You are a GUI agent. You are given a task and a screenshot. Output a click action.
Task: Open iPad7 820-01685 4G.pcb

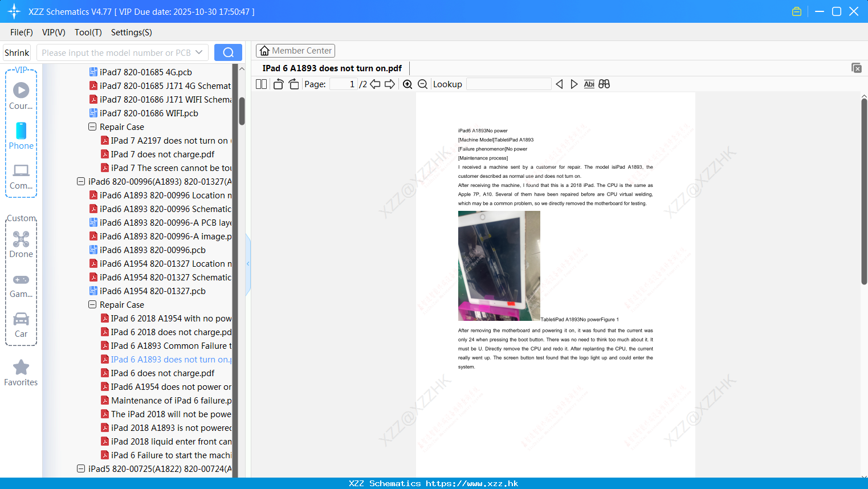(x=141, y=72)
